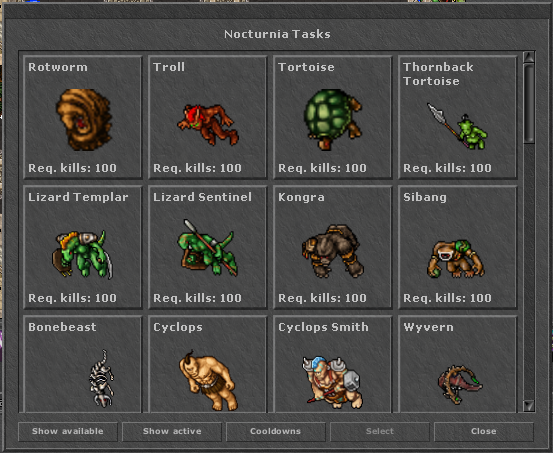Pick the Sibang monkey icon
Viewport: 553px width, 453px height.
(x=456, y=258)
